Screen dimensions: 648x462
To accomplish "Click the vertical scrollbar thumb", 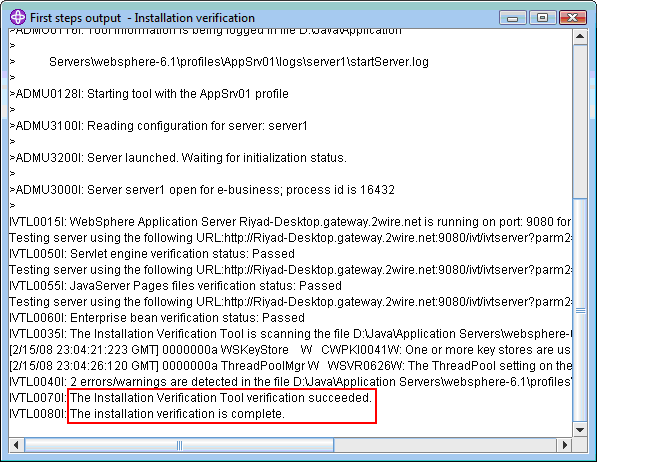I will point(580,310).
